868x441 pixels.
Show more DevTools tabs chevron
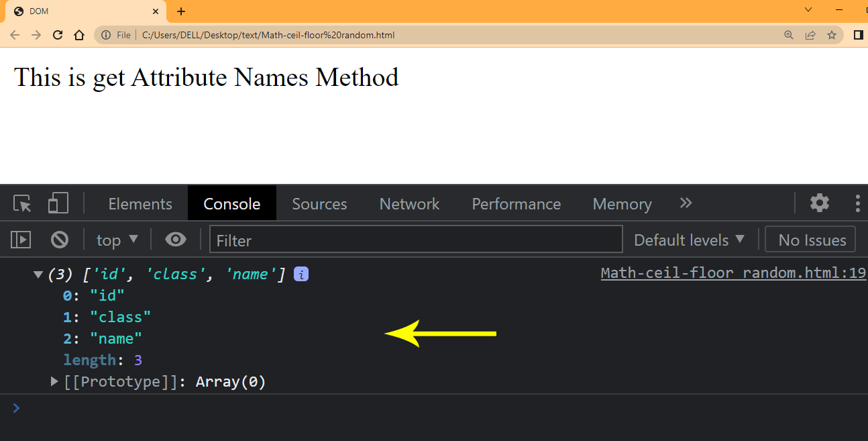click(686, 203)
